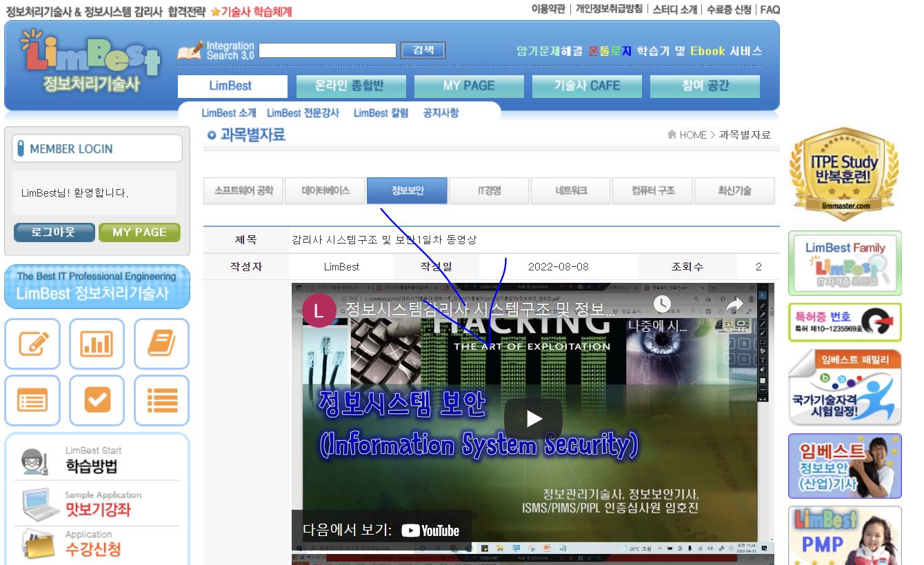Screen dimensions: 924x565
Task: Open the 공지사항 submenu link
Action: tap(441, 113)
